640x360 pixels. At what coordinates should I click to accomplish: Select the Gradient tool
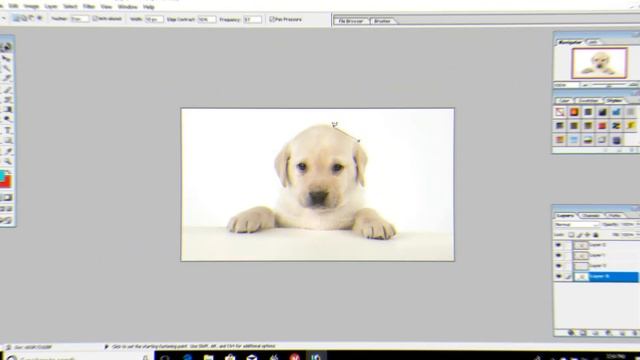(8, 109)
